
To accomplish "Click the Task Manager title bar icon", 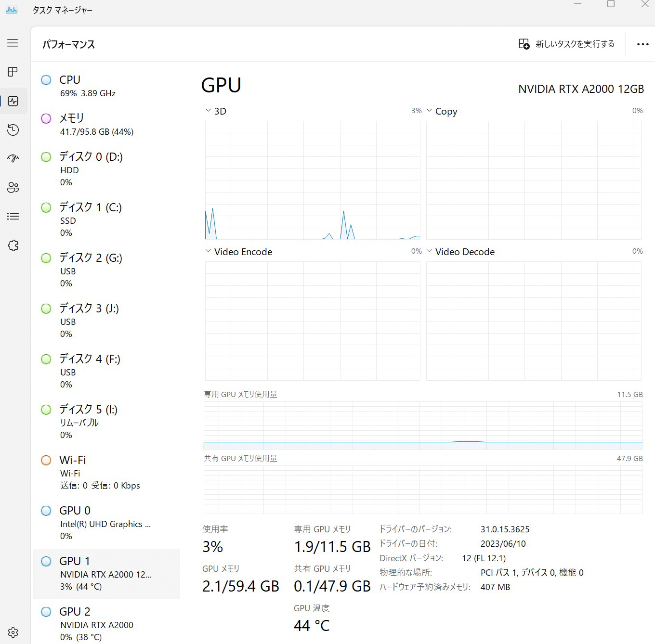I will pos(12,9).
